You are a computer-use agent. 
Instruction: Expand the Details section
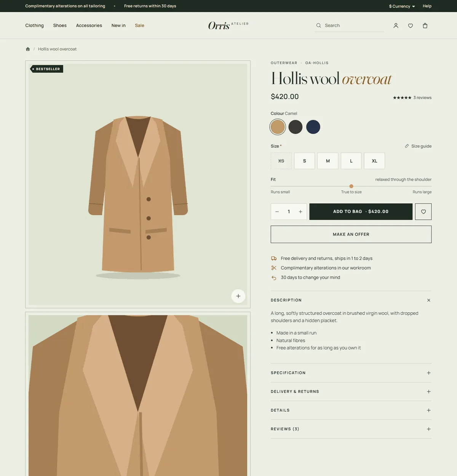351,410
